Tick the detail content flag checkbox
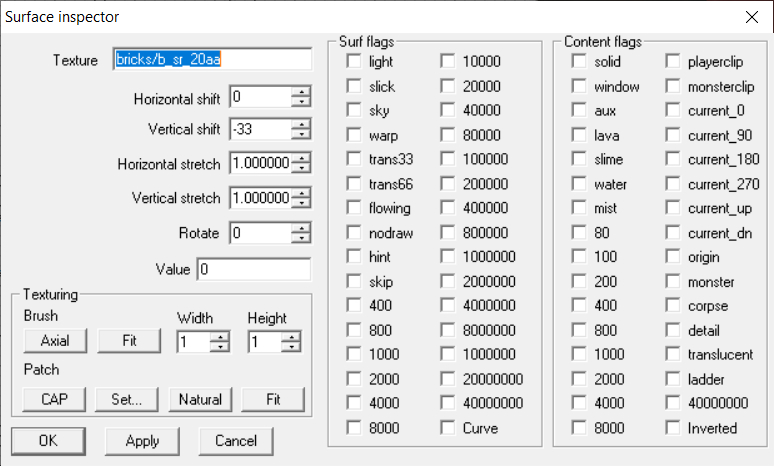This screenshot has height=466, width=774. [673, 330]
